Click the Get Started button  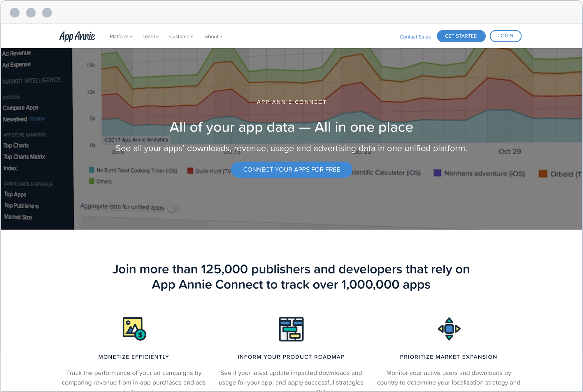coord(461,36)
